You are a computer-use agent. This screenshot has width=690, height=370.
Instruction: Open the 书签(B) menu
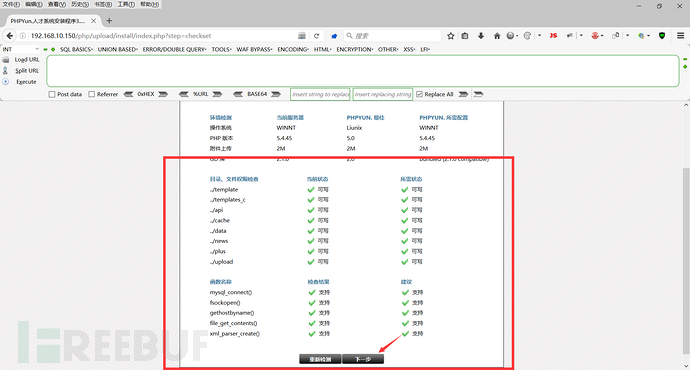tap(103, 4)
